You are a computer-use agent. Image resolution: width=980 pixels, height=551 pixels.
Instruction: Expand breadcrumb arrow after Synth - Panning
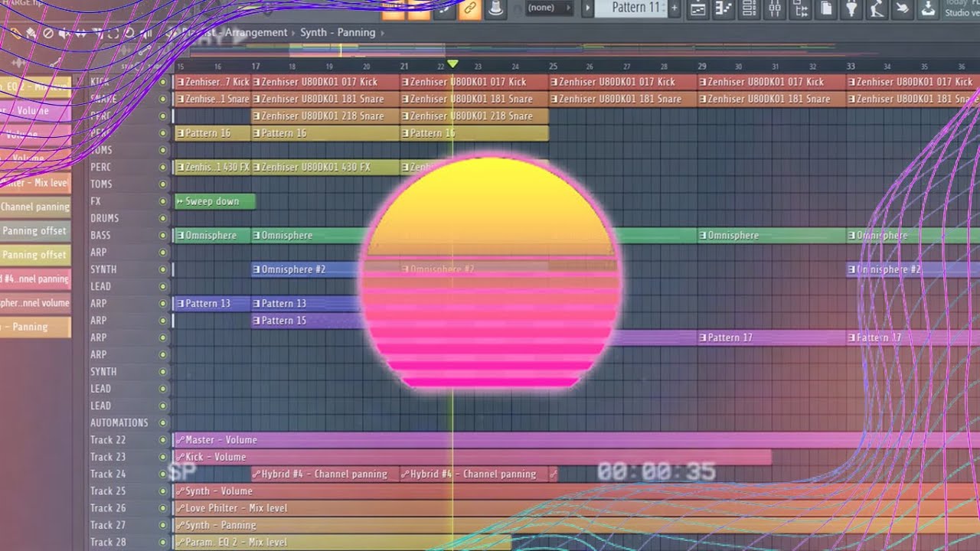tap(382, 33)
